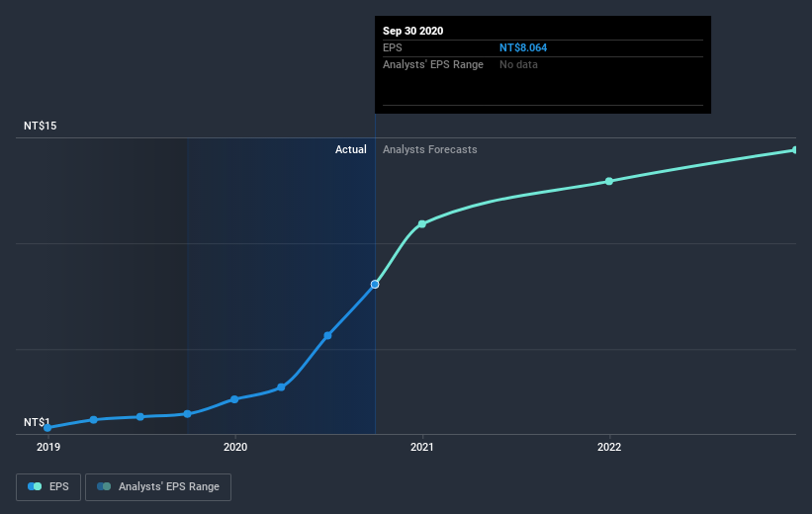Image resolution: width=812 pixels, height=514 pixels.
Task: Click the EPS data point at 2020
Action: coord(234,399)
